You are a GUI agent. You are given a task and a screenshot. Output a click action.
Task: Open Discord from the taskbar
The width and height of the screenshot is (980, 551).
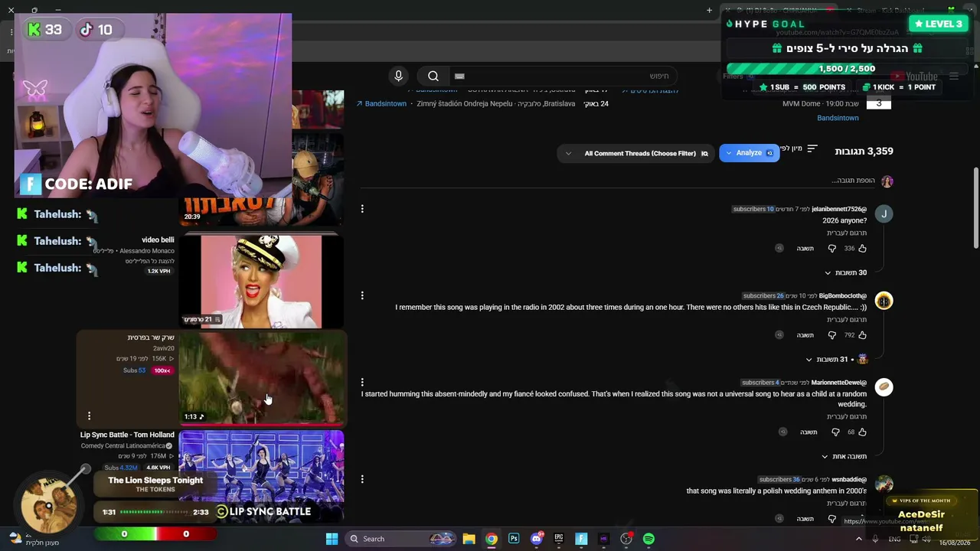537,539
